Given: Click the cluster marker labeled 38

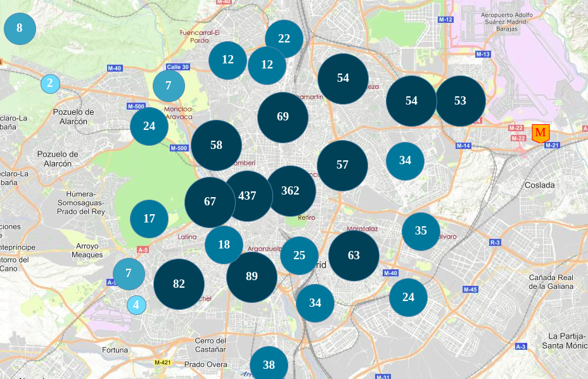Looking at the screenshot, I should (x=269, y=365).
